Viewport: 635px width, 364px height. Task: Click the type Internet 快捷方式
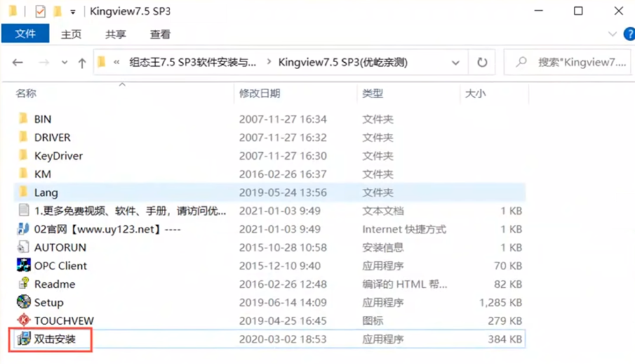pos(404,229)
